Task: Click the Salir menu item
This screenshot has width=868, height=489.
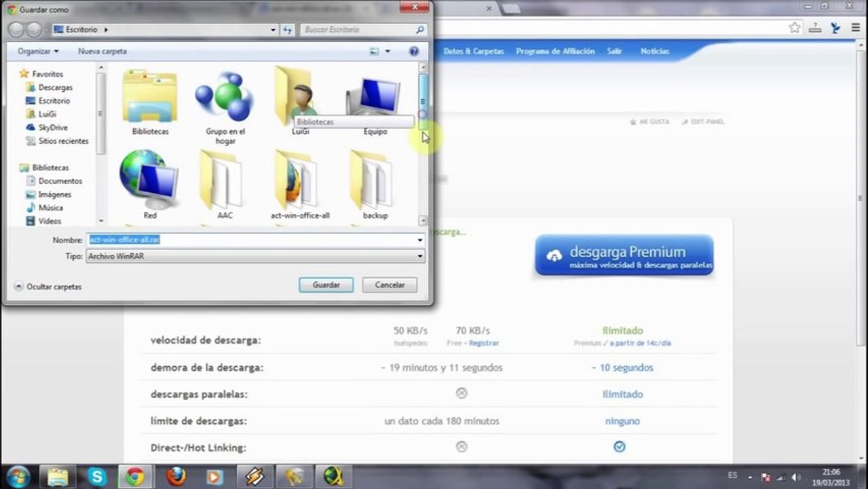Action: (x=615, y=51)
